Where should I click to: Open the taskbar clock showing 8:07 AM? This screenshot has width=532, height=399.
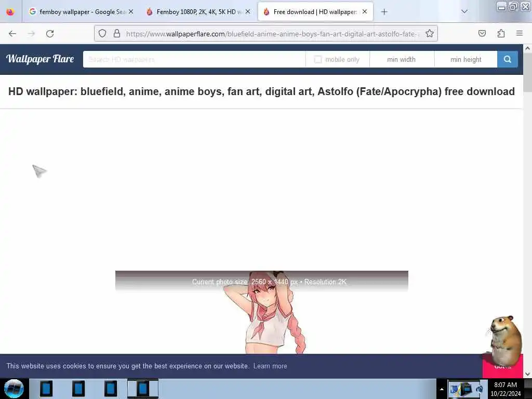click(506, 389)
